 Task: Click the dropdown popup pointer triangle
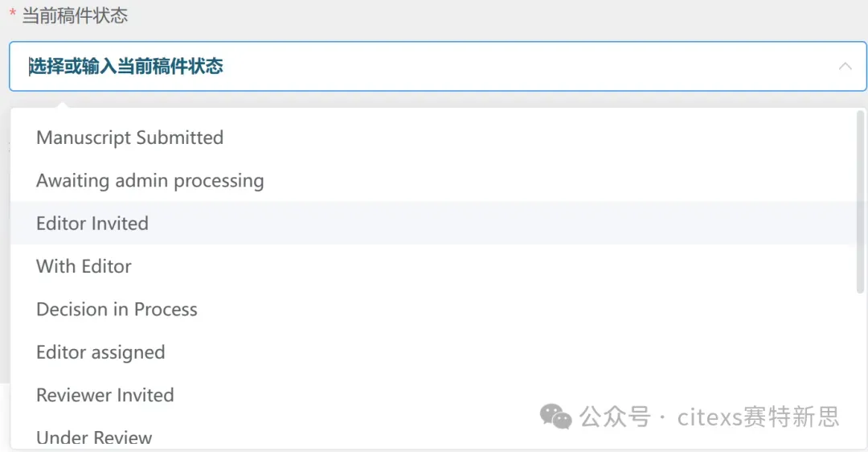point(63,105)
